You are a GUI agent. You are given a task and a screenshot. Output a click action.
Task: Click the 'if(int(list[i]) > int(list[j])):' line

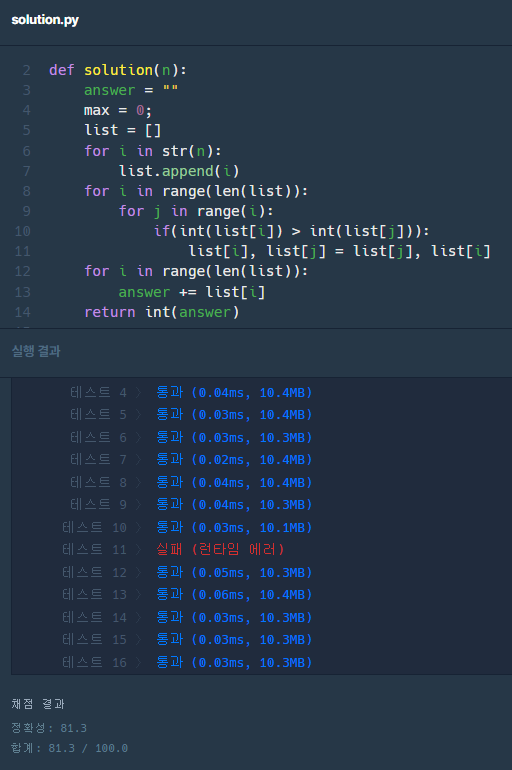tap(292, 231)
